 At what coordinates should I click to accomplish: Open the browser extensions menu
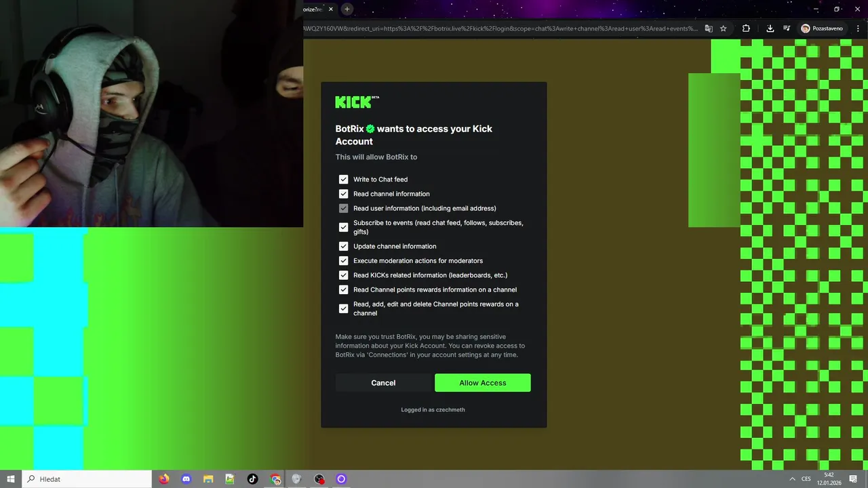tap(746, 28)
